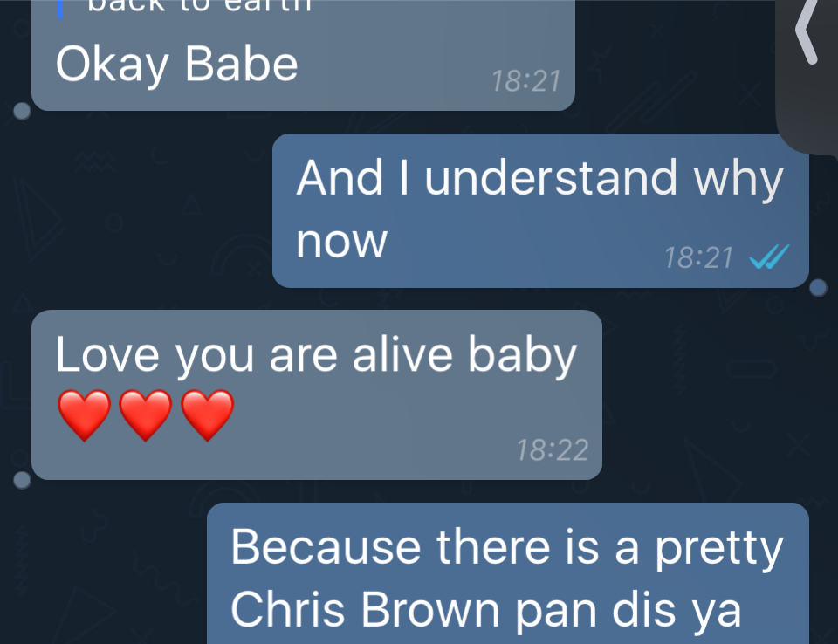Select dot beside 'Okay Babe' message

coord(22,111)
